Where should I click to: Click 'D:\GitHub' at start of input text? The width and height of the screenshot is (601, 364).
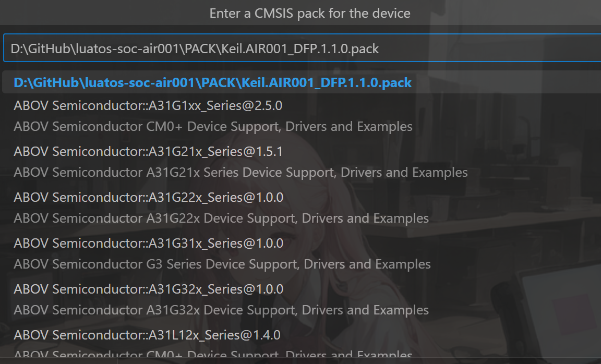(x=41, y=49)
